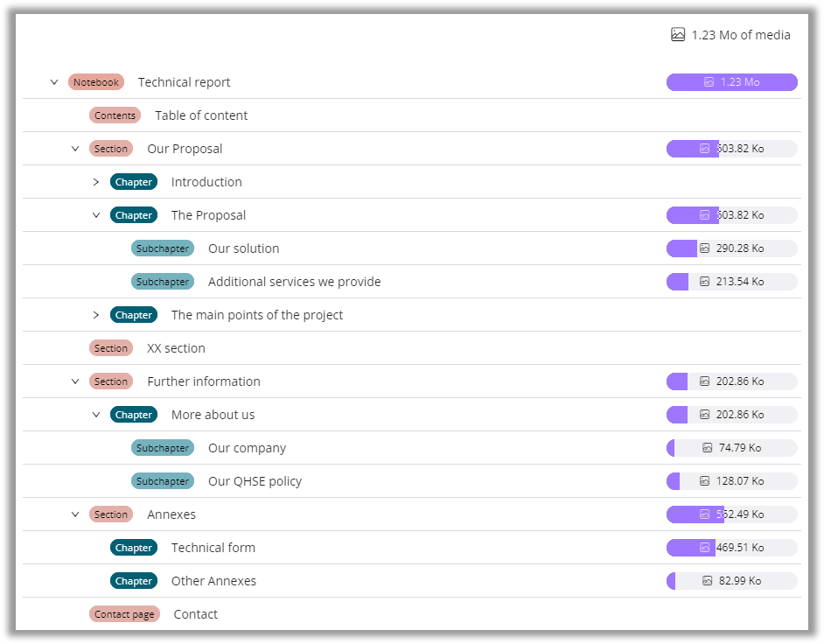Click the image icon in Technical form bar
This screenshot has height=644, width=824.
[704, 548]
